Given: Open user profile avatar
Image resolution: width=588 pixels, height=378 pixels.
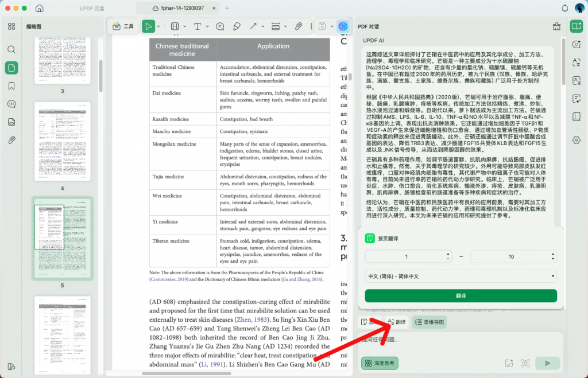Looking at the screenshot, I should [580, 8].
